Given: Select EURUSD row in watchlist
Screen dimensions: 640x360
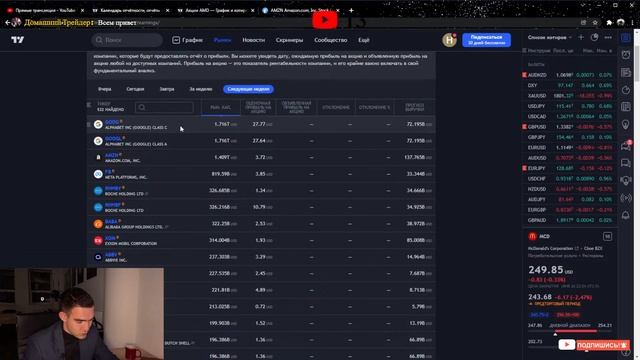Looking at the screenshot, I should pos(569,148).
